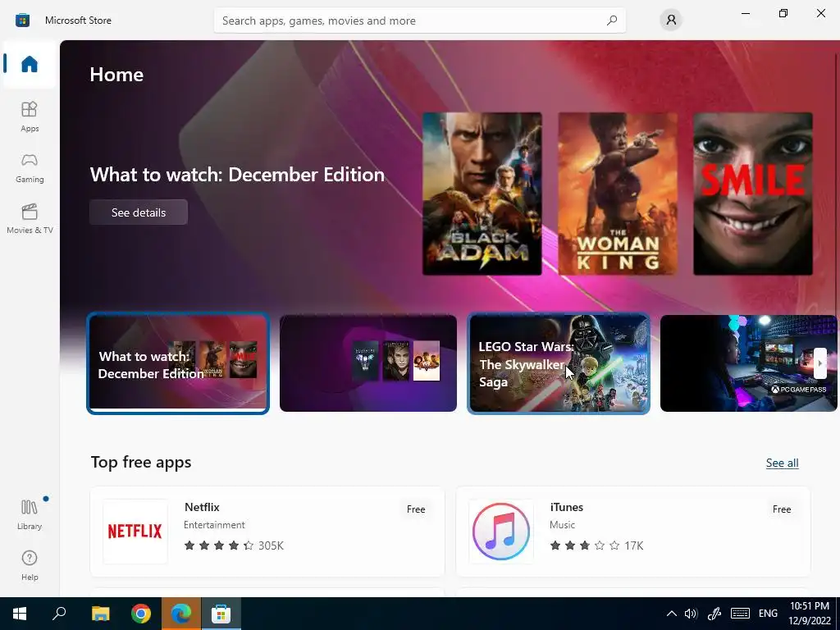The image size is (840, 630).
Task: Open the Smile movie poster
Action: click(x=753, y=194)
